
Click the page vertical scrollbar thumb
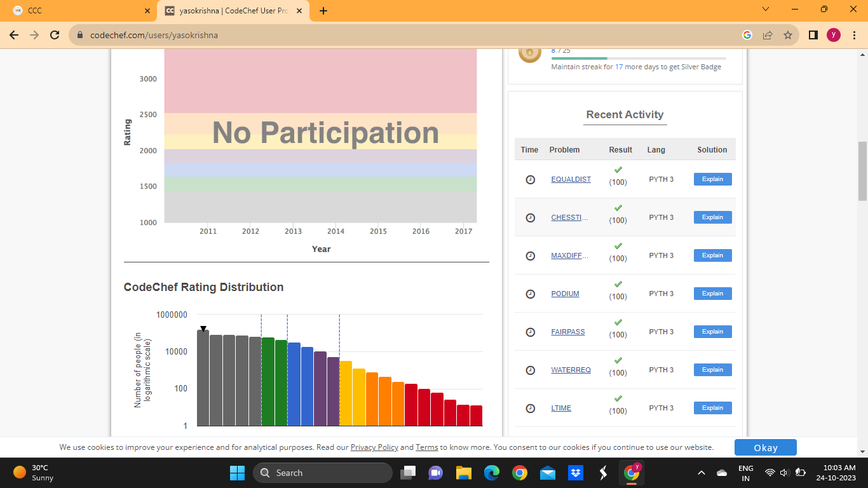[862, 172]
